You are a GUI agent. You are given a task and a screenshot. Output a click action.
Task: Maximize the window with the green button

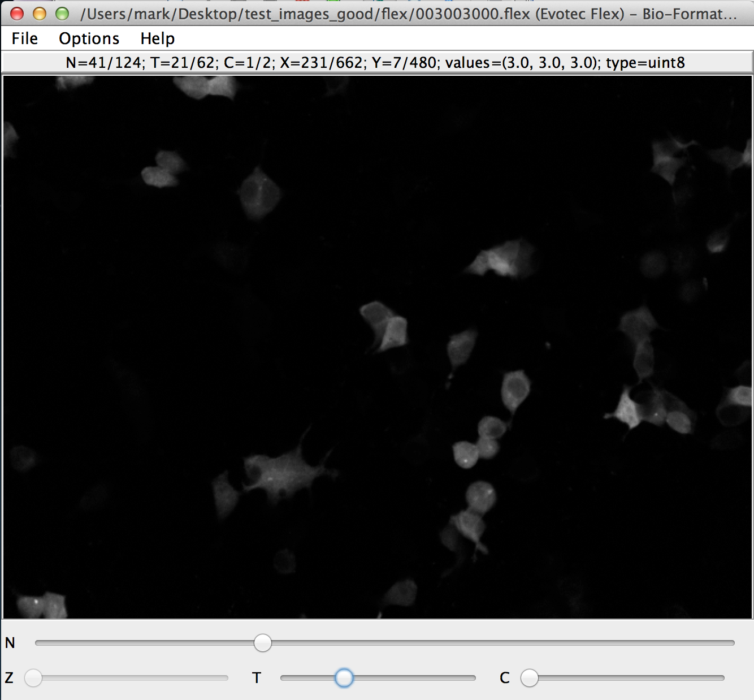(x=62, y=14)
